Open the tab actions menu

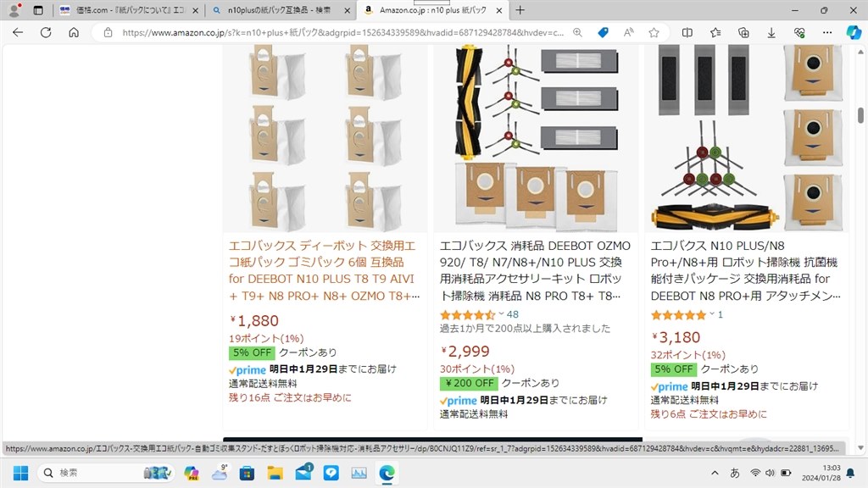coord(38,10)
